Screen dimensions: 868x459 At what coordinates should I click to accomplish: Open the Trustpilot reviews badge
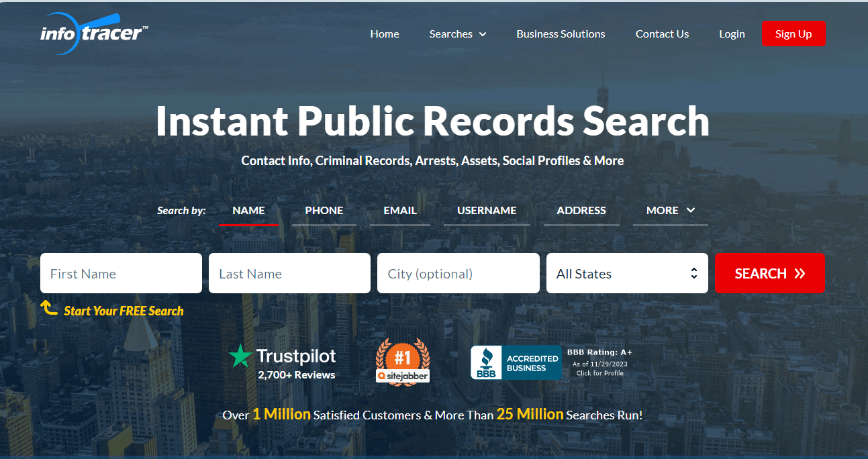pos(282,363)
